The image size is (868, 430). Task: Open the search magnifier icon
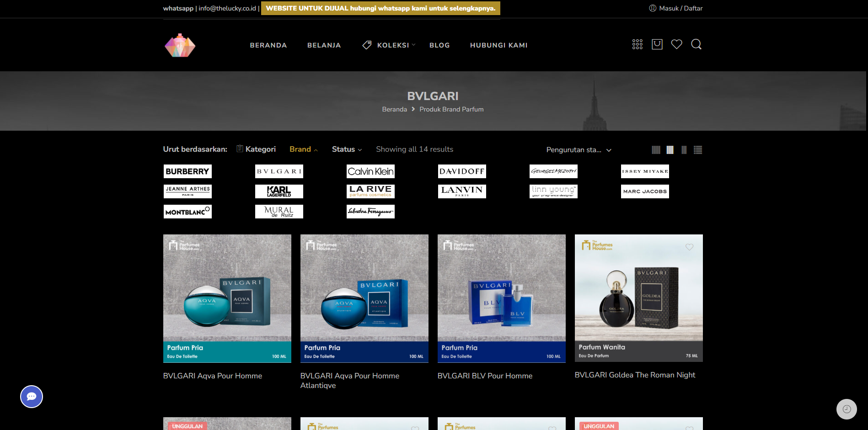pos(697,44)
